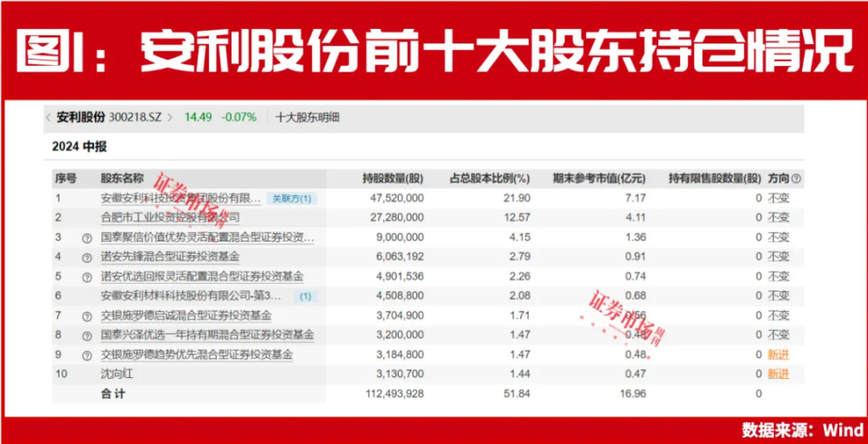Click holding value 47,520,000

coord(399,198)
